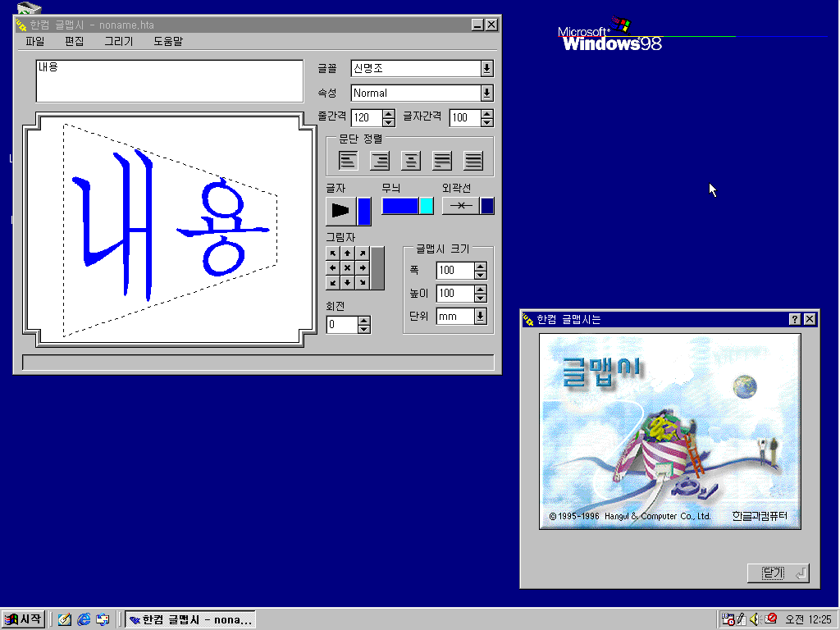Open the 글자 text shape button
840x630 pixels.
click(x=340, y=211)
